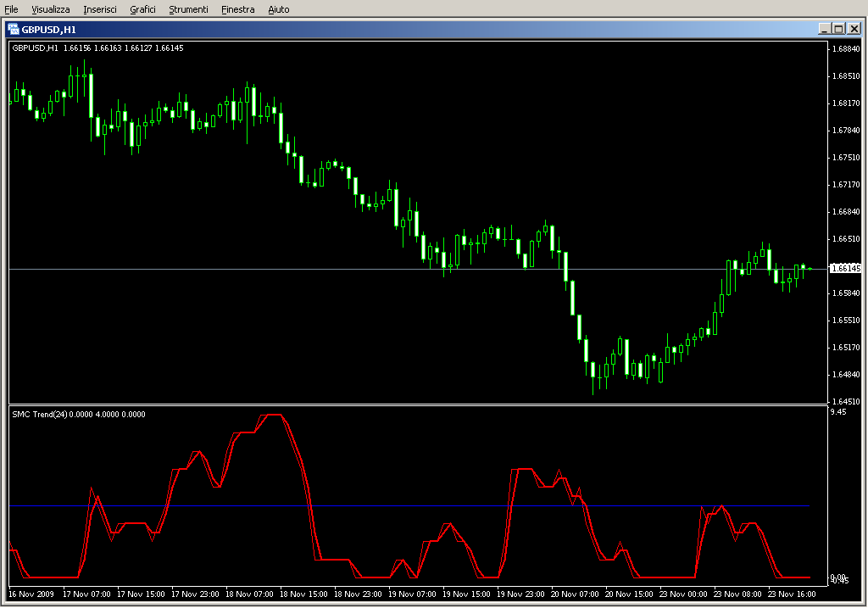The width and height of the screenshot is (868, 608).
Task: Click the 1.67840 price scale label
Action: [847, 130]
